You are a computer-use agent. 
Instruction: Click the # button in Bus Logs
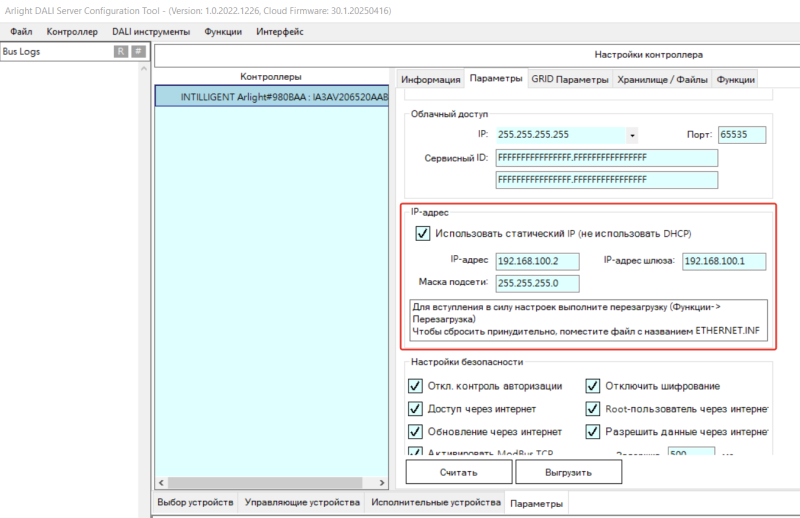(x=138, y=52)
